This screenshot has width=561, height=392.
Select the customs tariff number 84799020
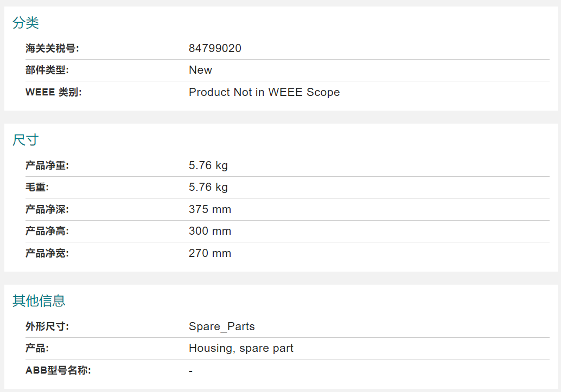215,48
